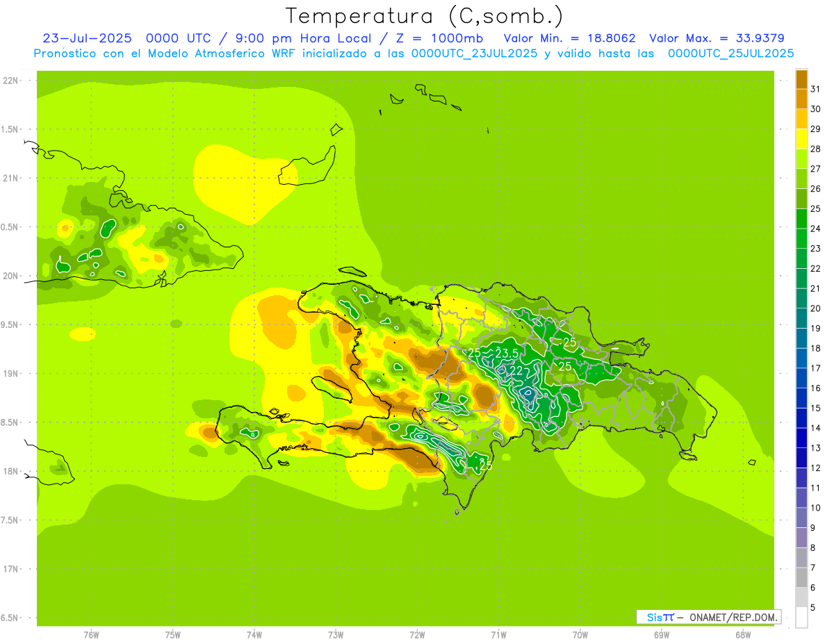The width and height of the screenshot is (834, 644).
Task: Click the legend value "31"
Action: (x=816, y=89)
